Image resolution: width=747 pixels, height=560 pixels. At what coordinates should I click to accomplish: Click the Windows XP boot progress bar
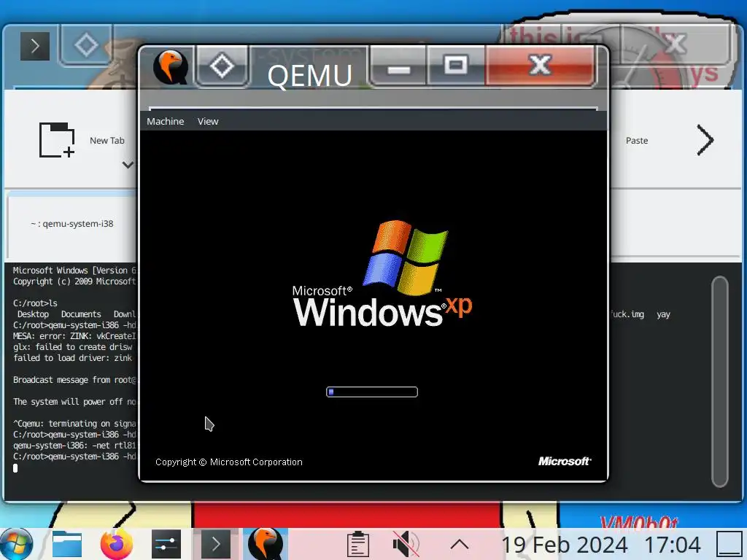click(372, 392)
